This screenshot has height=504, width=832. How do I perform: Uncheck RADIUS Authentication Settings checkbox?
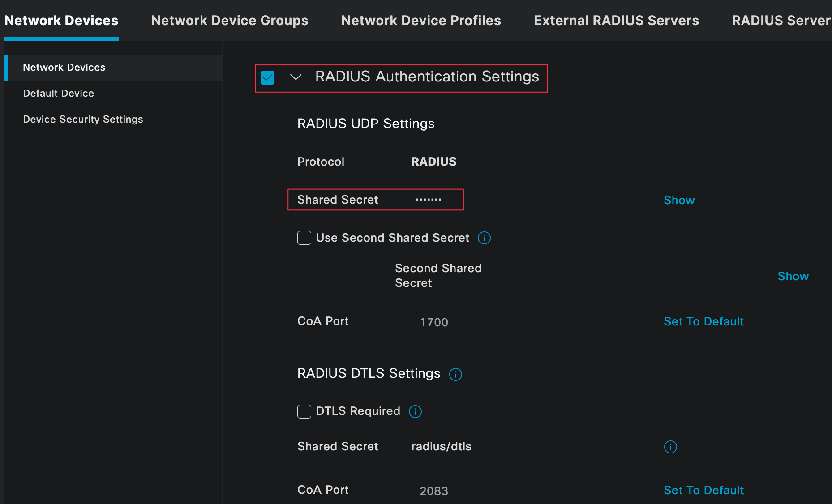267,77
